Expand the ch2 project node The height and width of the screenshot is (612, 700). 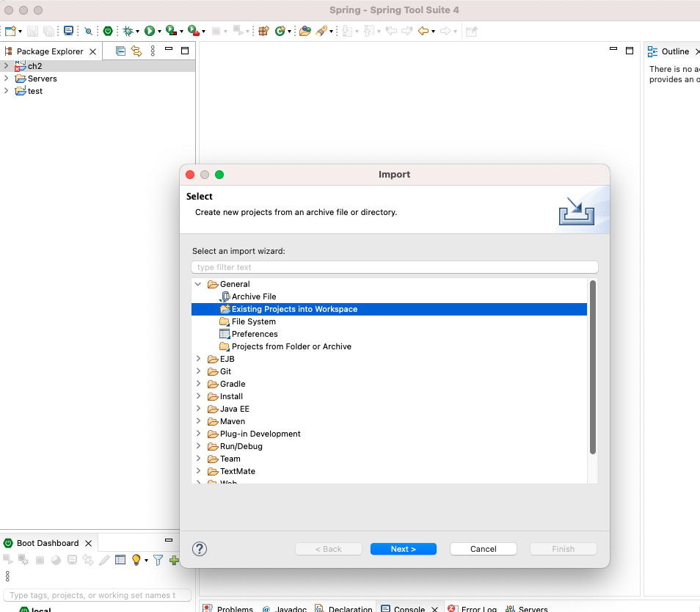point(6,65)
